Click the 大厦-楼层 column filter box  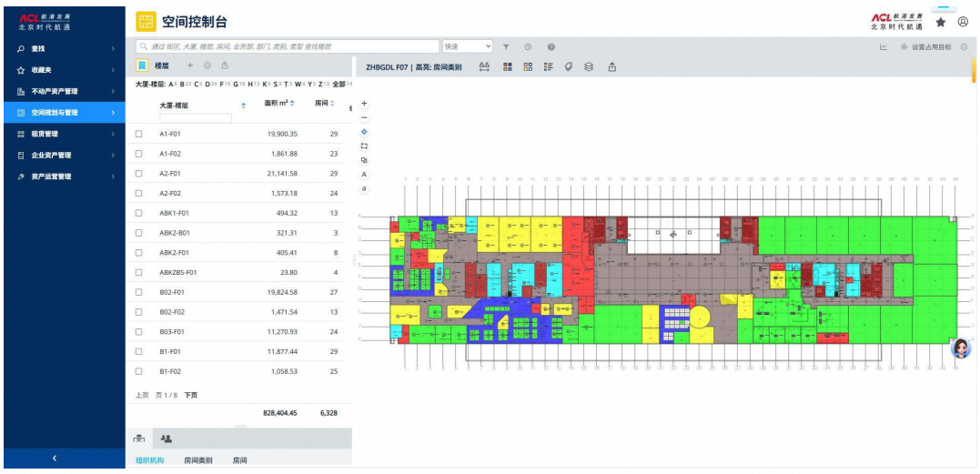tap(196, 117)
